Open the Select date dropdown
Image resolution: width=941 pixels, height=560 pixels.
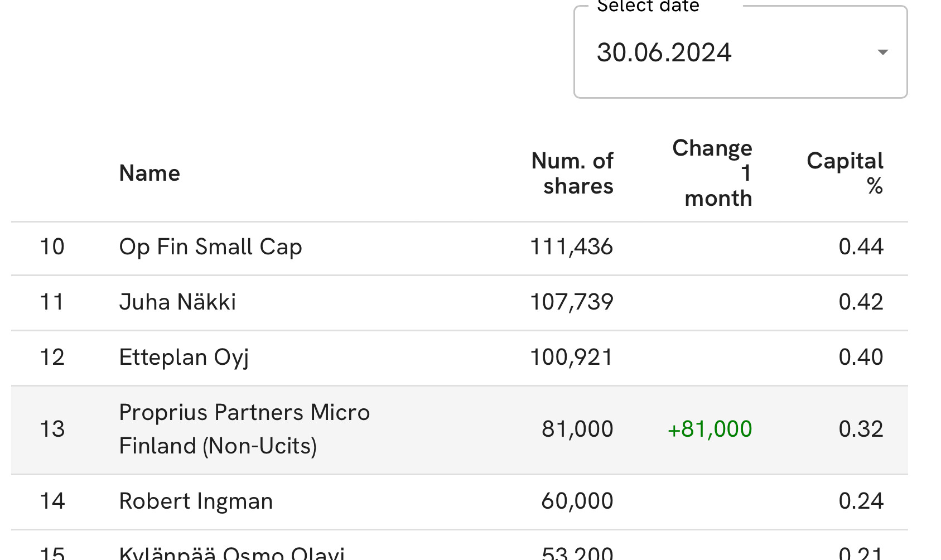(740, 52)
